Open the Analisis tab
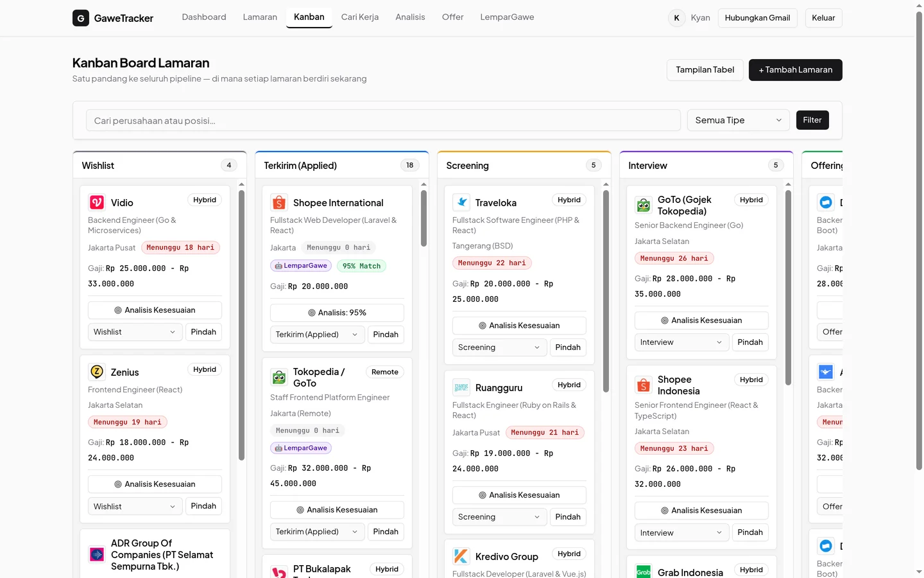Viewport: 924px width, 578px height. tap(410, 17)
